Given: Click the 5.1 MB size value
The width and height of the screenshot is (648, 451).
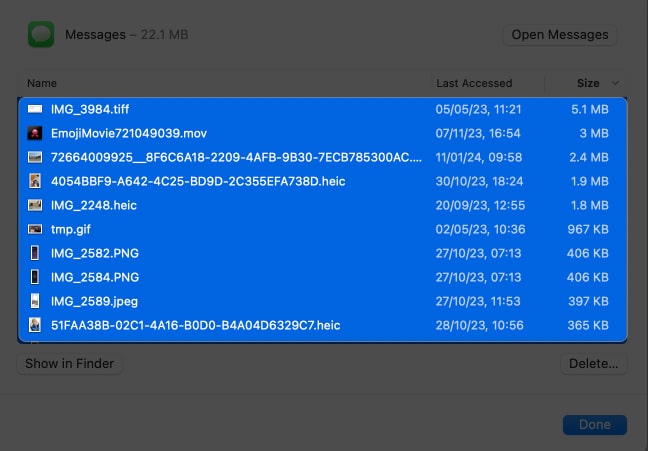Looking at the screenshot, I should (590, 109).
